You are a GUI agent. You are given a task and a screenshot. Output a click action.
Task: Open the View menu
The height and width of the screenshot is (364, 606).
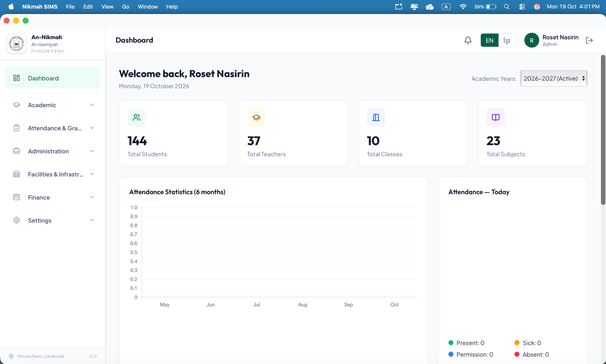107,7
